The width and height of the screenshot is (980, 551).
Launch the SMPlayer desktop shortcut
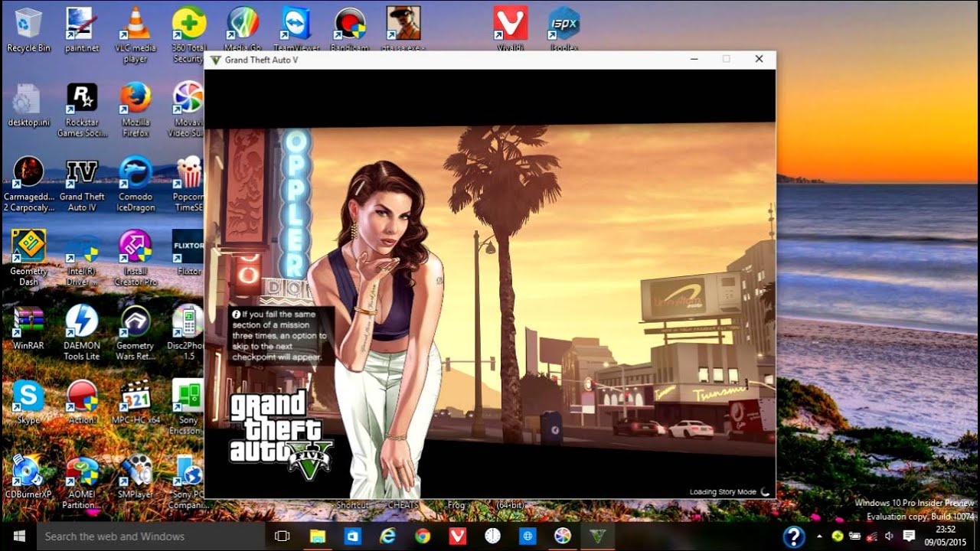point(136,477)
